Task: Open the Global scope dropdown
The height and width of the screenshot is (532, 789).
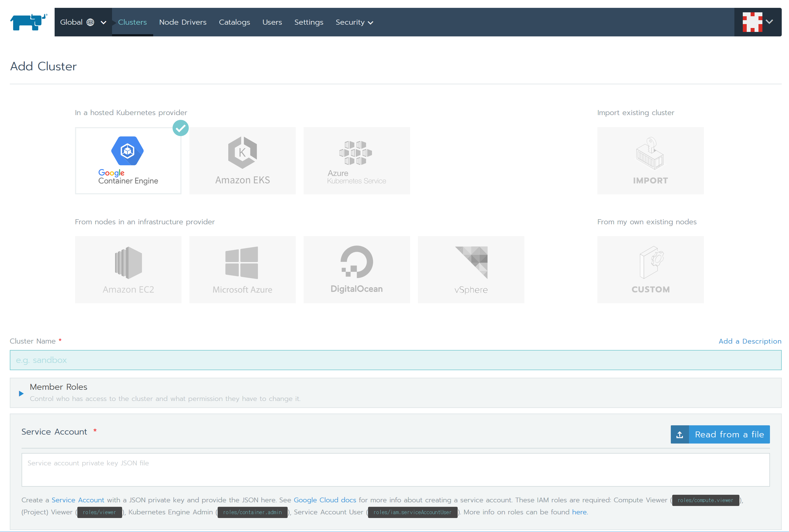Action: coord(83,22)
